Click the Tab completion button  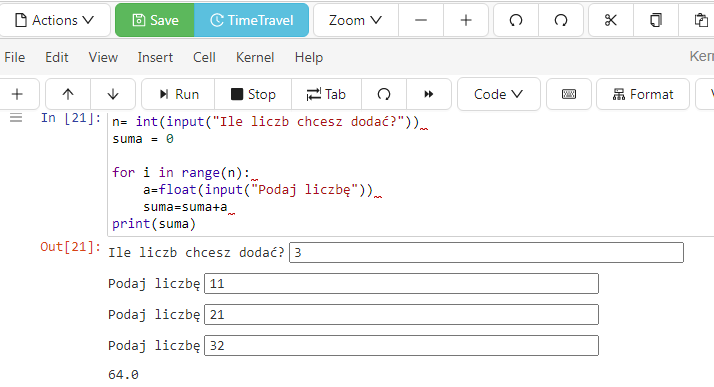pos(326,94)
